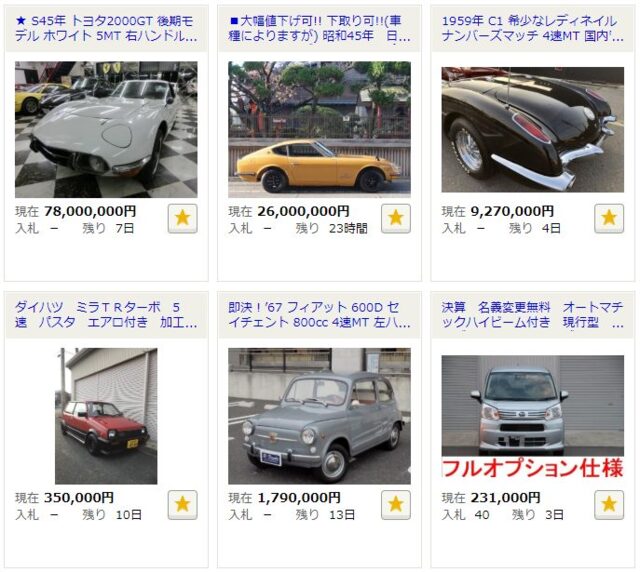Open the ダイハツ ミラTRターボ title
This screenshot has width=640, height=572.
(x=106, y=314)
